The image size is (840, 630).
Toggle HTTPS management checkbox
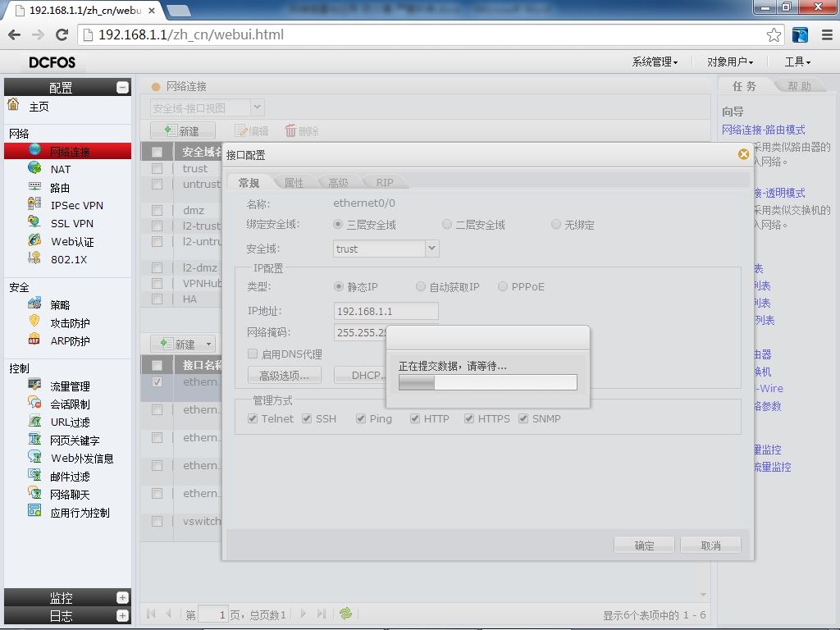[469, 418]
